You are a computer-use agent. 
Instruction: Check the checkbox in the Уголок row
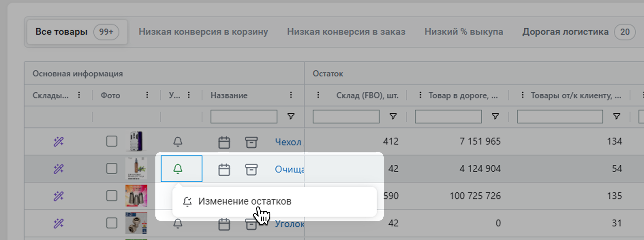tap(112, 223)
